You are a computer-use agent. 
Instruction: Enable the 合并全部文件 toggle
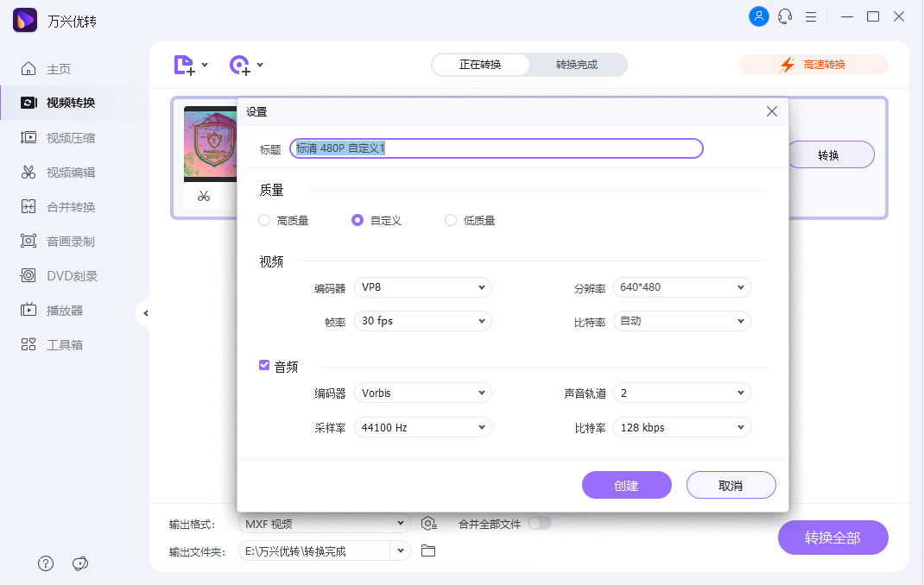pyautogui.click(x=541, y=523)
